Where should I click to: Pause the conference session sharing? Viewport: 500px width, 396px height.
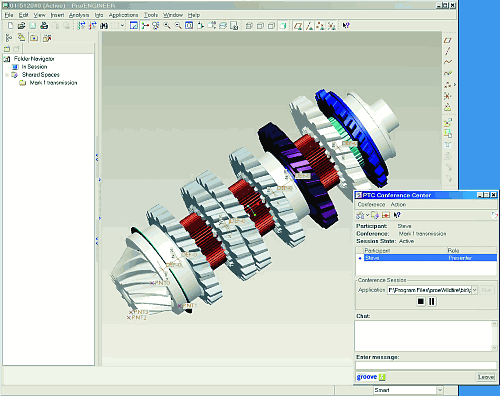pyautogui.click(x=432, y=301)
